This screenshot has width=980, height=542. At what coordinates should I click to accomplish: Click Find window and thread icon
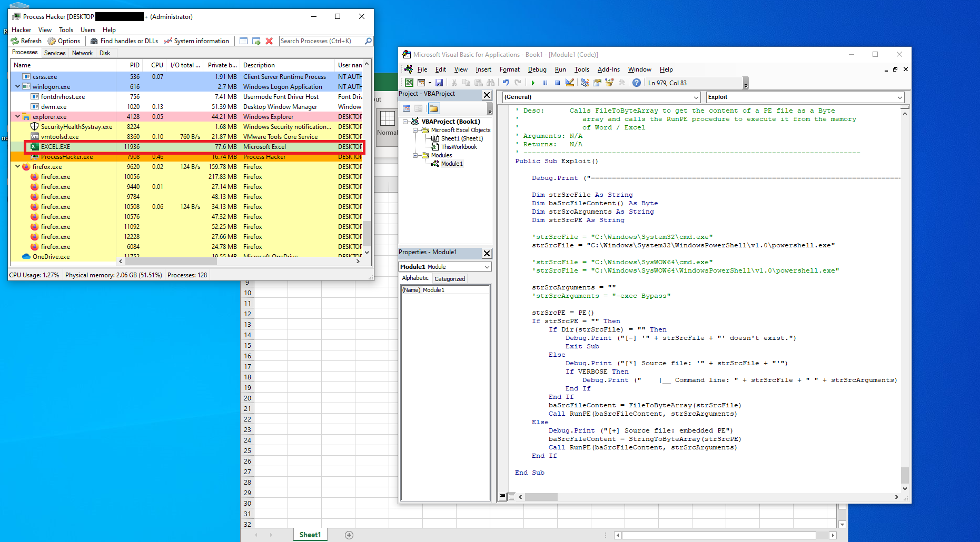[256, 41]
